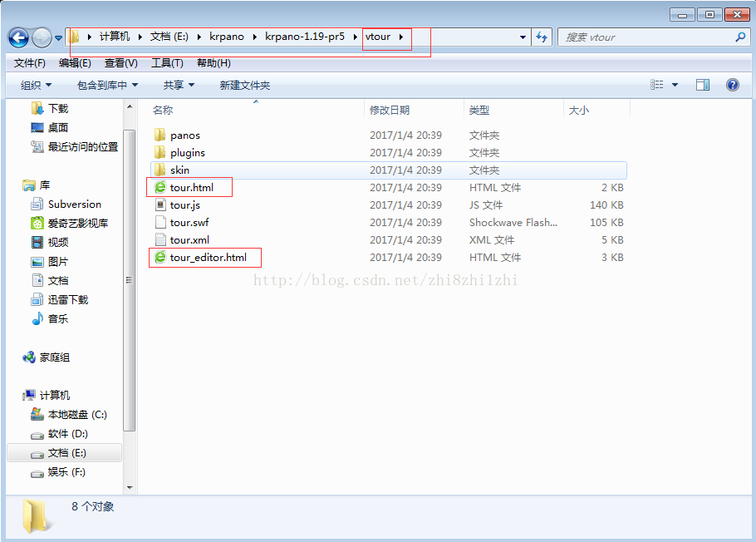This screenshot has height=542, width=756.
Task: Click the 新建文件夹 button
Action: point(245,86)
